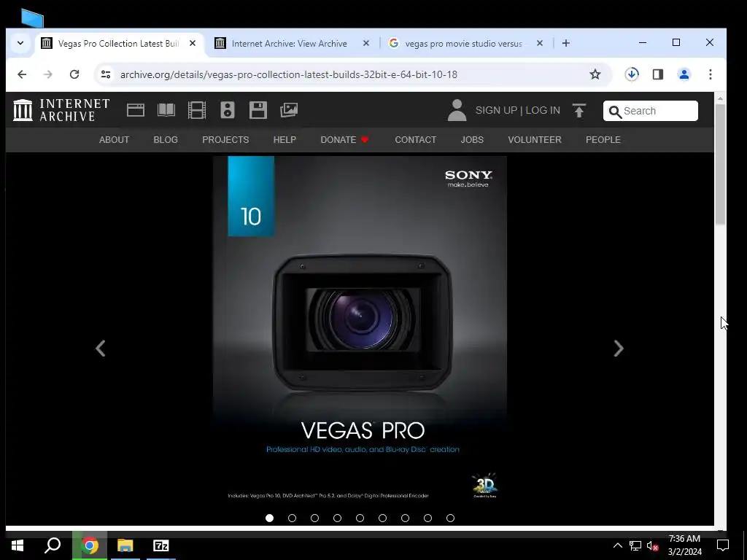Image resolution: width=747 pixels, height=560 pixels.
Task: Open Chrome profile icon
Action: pyautogui.click(x=684, y=74)
